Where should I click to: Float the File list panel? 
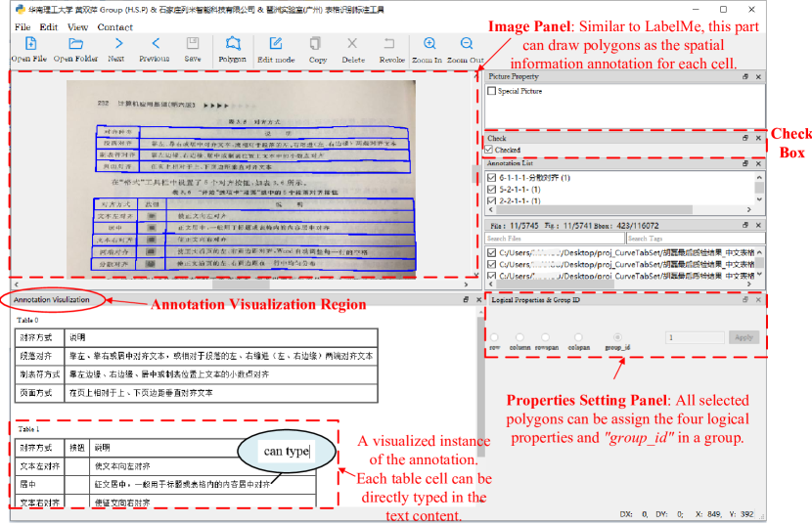pyautogui.click(x=745, y=225)
